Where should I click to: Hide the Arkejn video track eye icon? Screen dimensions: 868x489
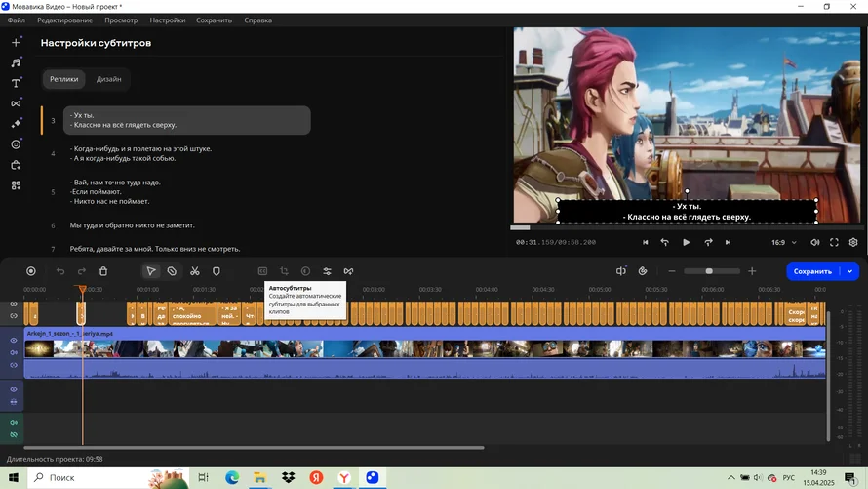tap(14, 340)
